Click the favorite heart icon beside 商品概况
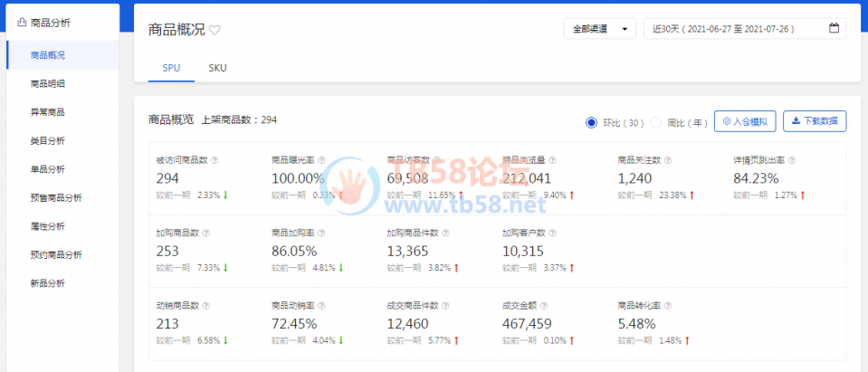 (215, 30)
